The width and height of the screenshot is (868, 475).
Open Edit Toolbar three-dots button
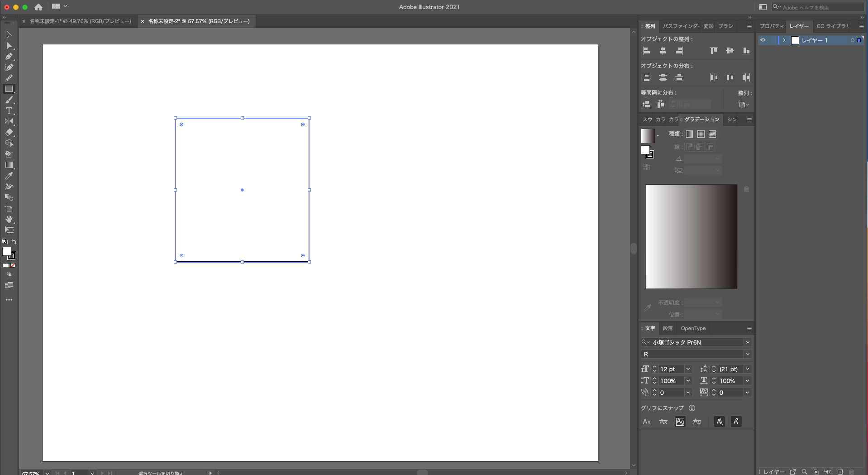click(x=9, y=300)
